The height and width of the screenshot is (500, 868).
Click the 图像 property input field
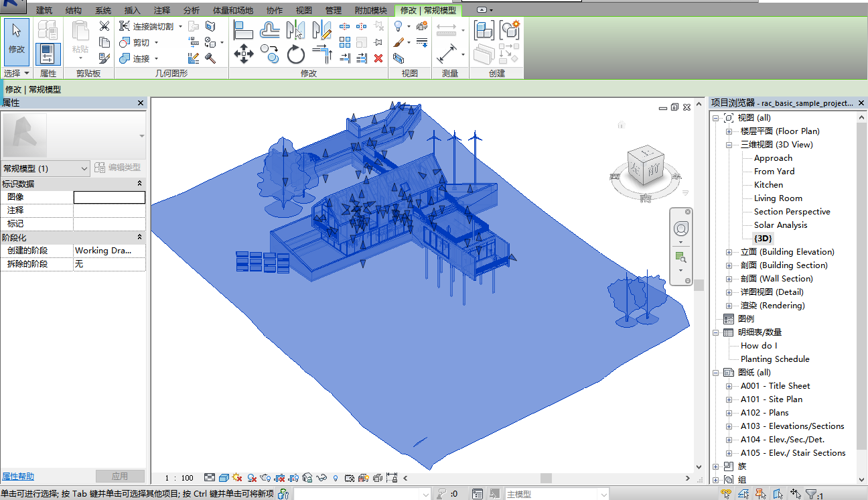109,197
